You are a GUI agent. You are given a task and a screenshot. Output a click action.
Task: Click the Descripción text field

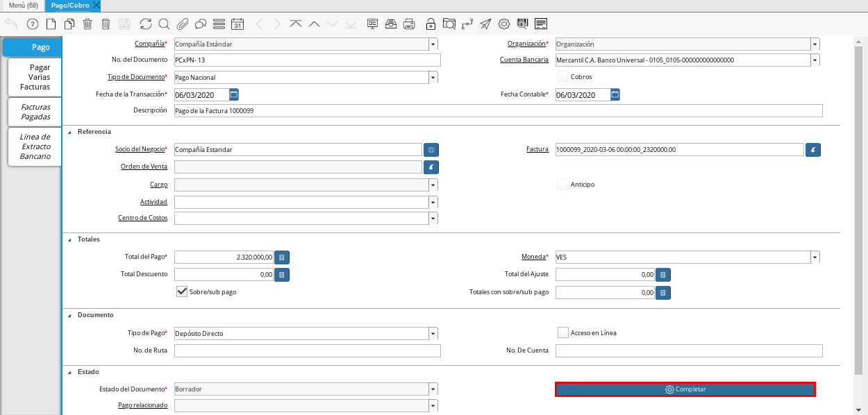click(497, 111)
